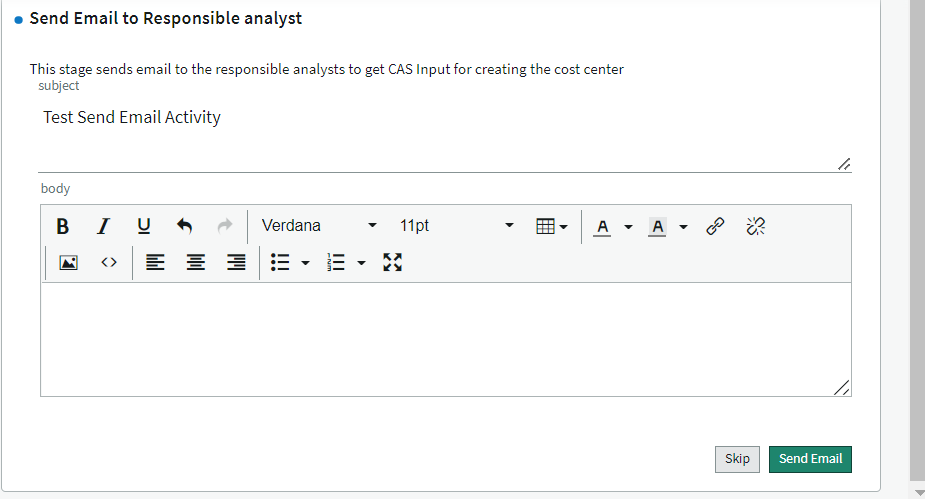Screen dimensions: 925x499
Task: Insert a hyperlink with the link icon
Action: pyautogui.click(x=715, y=226)
